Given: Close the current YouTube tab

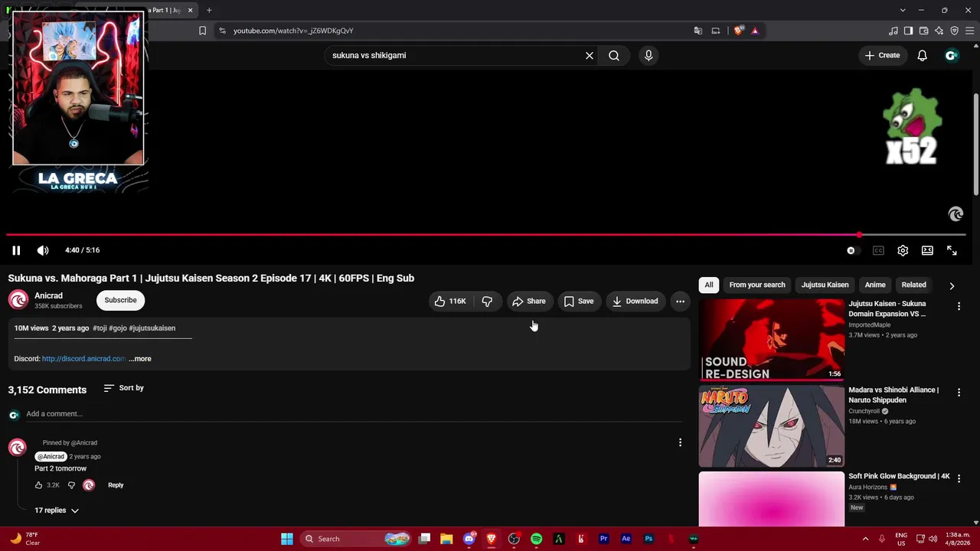Looking at the screenshot, I should click(190, 10).
